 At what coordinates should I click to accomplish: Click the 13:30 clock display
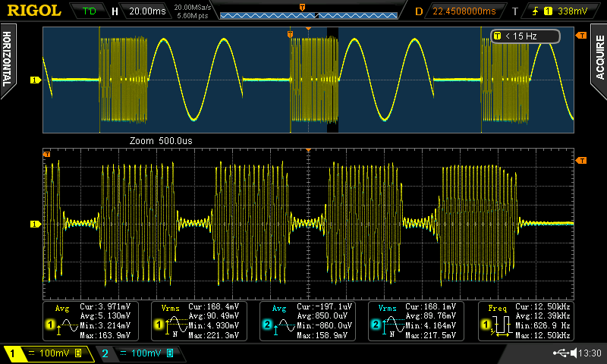pos(590,353)
